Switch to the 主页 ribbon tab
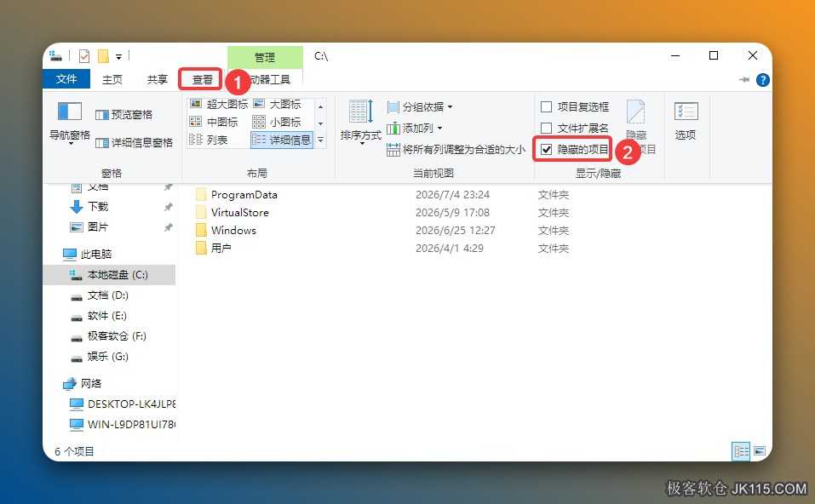Image resolution: width=815 pixels, height=504 pixels. (112, 79)
